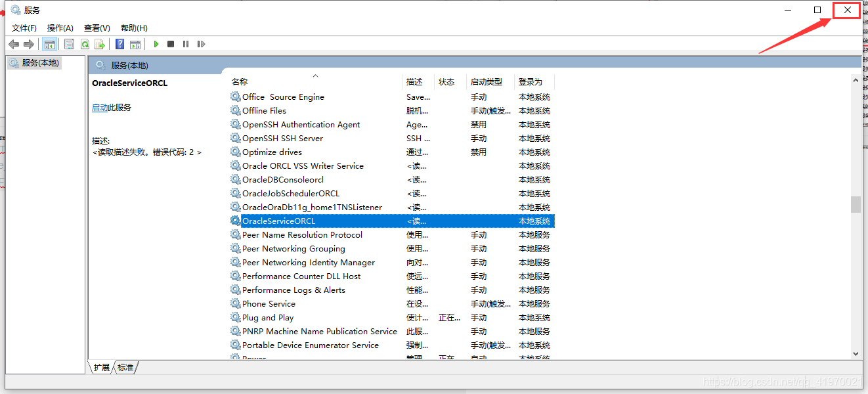Click the gear icon beside OpenSSH Authentication Agent

coord(236,124)
